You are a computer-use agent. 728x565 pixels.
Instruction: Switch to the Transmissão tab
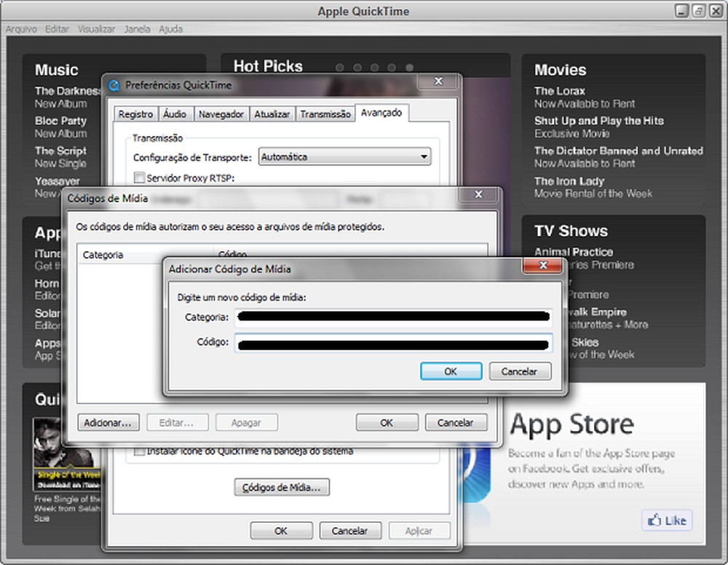[325, 113]
